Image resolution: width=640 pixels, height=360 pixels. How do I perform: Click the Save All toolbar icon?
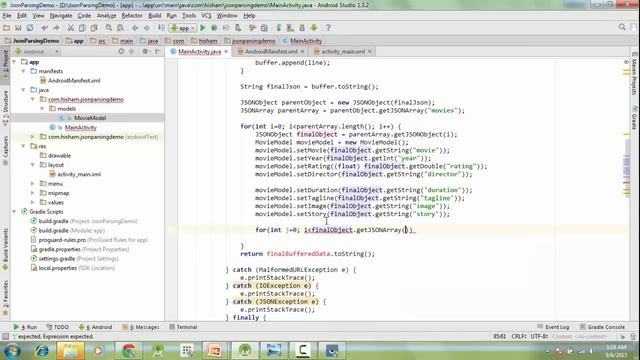tap(18, 28)
